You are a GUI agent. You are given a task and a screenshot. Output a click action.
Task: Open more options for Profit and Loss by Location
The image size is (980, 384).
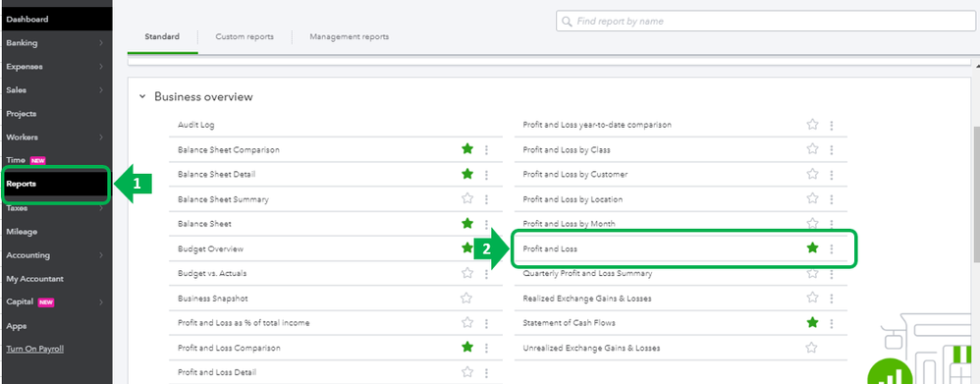(x=832, y=199)
